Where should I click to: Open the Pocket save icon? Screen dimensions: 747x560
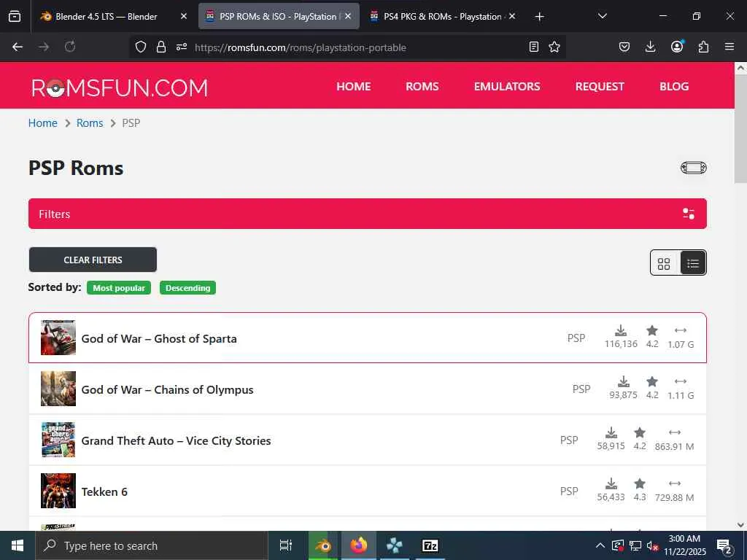pos(624,47)
